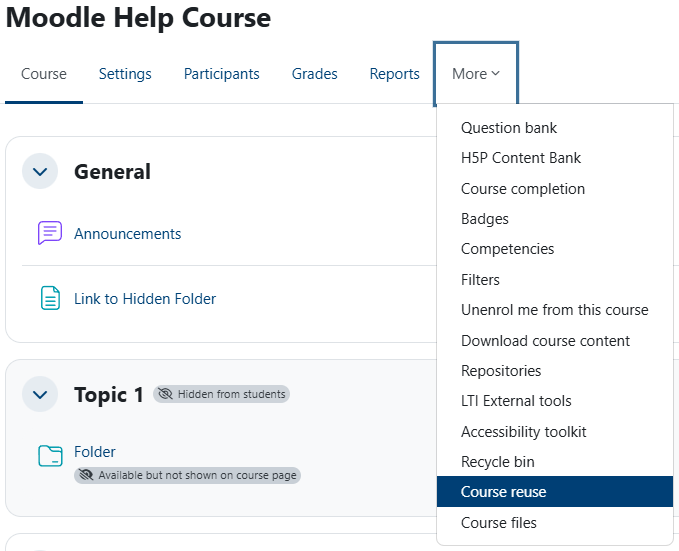Open Repositories menu item

(x=555, y=371)
